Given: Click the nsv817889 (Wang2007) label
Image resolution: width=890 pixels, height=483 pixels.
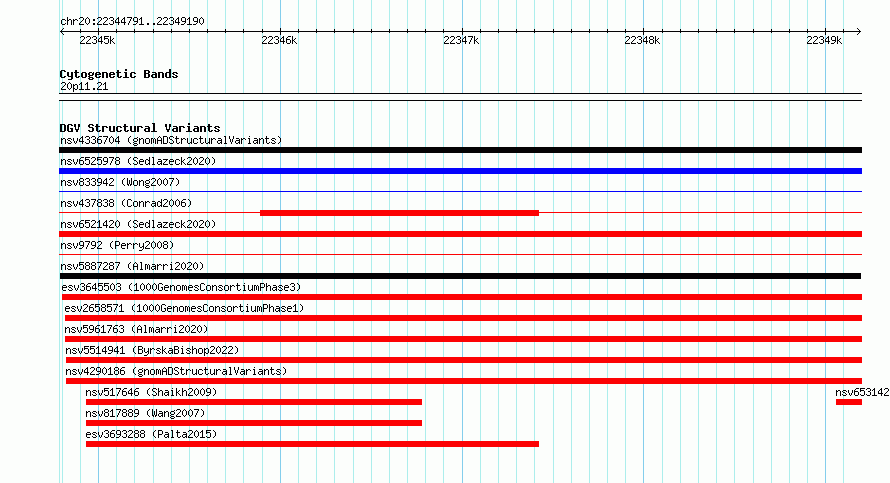Looking at the screenshot, I should [x=145, y=413].
